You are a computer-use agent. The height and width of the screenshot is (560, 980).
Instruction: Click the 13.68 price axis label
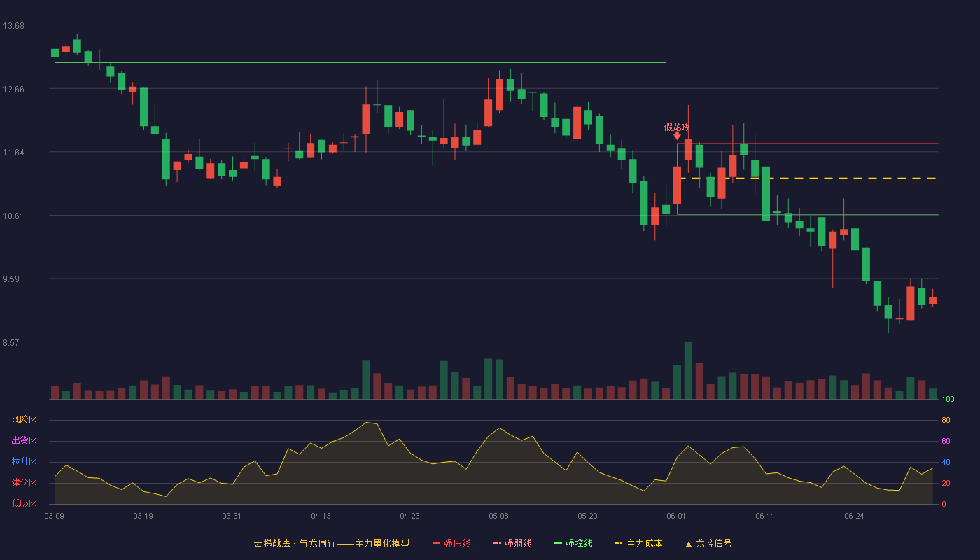(13, 26)
